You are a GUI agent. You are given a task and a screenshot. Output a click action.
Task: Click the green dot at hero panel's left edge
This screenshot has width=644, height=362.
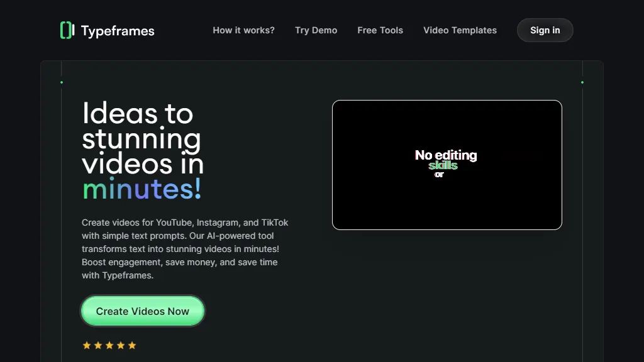coord(62,82)
